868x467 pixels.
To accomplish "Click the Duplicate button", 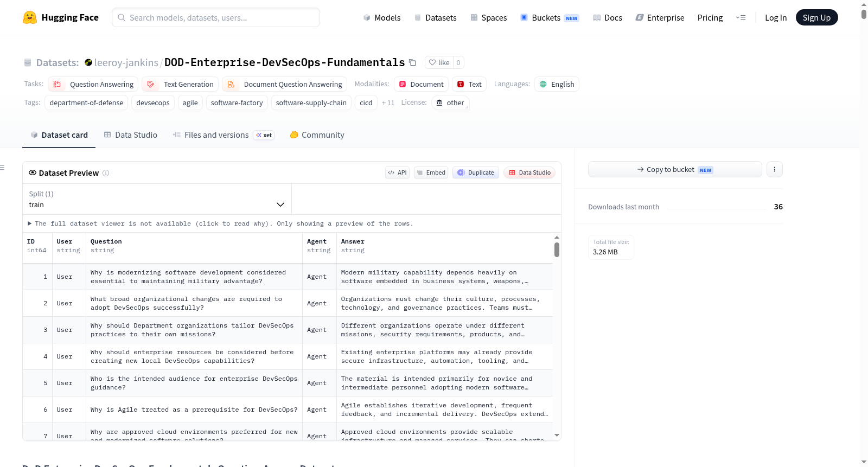I will tap(475, 172).
